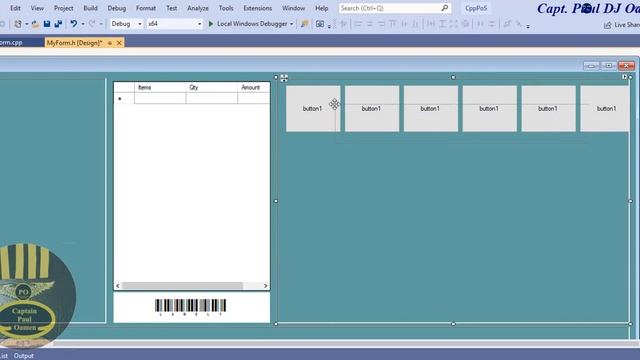Click the Redo toolbar icon
Image resolution: width=640 pixels, height=360 pixels.
[92, 24]
